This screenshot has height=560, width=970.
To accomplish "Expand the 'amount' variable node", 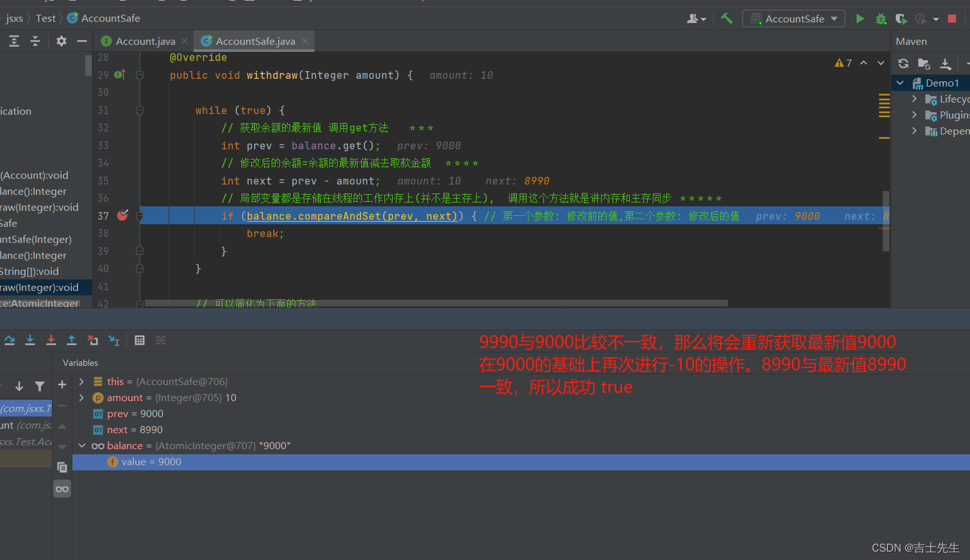I will 81,397.
